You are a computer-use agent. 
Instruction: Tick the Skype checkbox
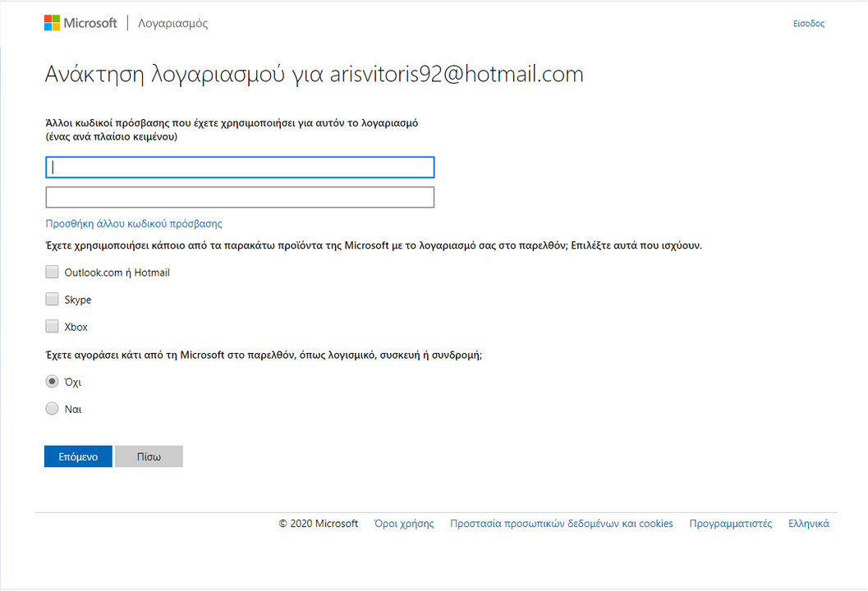(x=52, y=300)
